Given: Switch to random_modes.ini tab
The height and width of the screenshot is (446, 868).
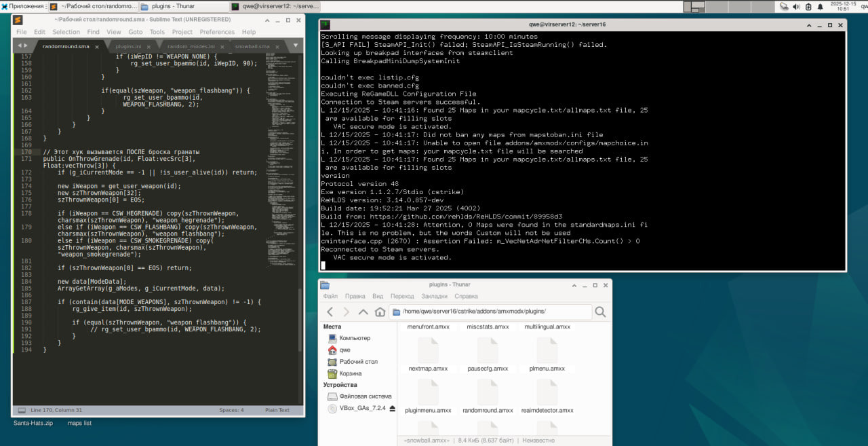Looking at the screenshot, I should (x=191, y=46).
